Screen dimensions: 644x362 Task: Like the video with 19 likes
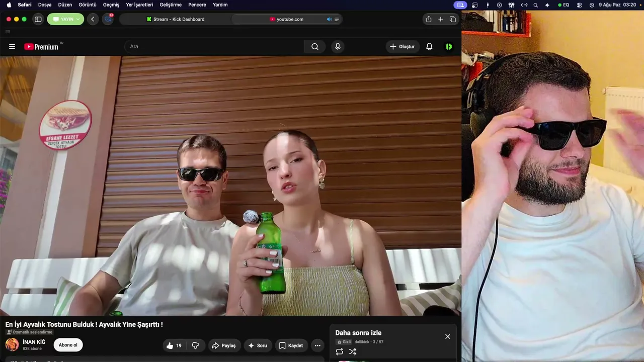[174, 345]
